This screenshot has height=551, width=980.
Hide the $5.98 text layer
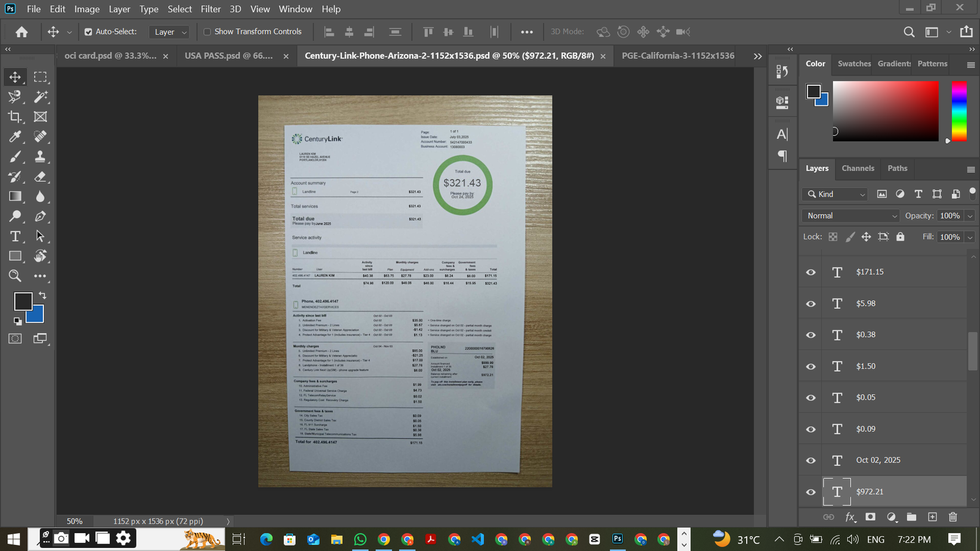tap(811, 304)
